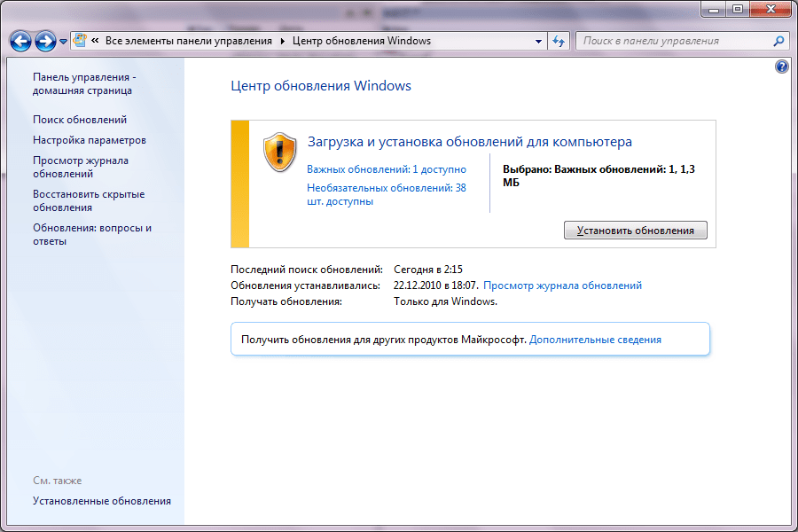Image resolution: width=798 pixels, height=532 pixels.
Task: Click the Control Panel address bar icon
Action: 80,40
